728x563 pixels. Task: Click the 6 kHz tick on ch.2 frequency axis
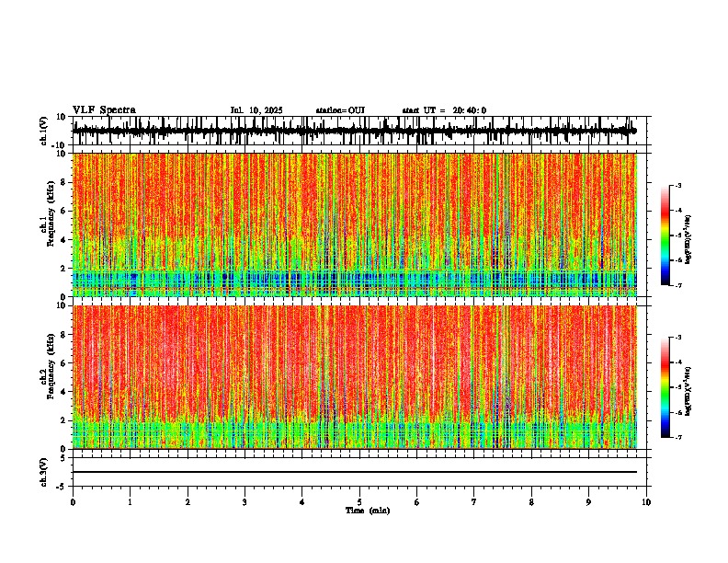click(63, 362)
